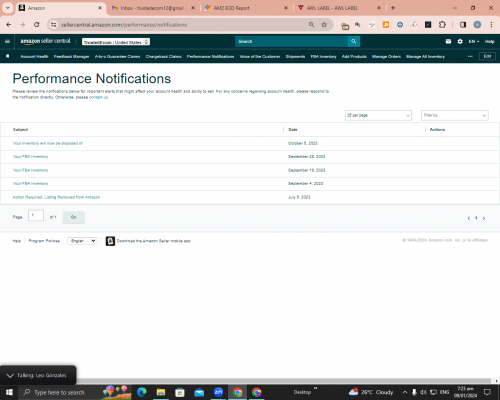Open the Chrome extensions puzzle icon
500x400 pixels.
(x=442, y=25)
